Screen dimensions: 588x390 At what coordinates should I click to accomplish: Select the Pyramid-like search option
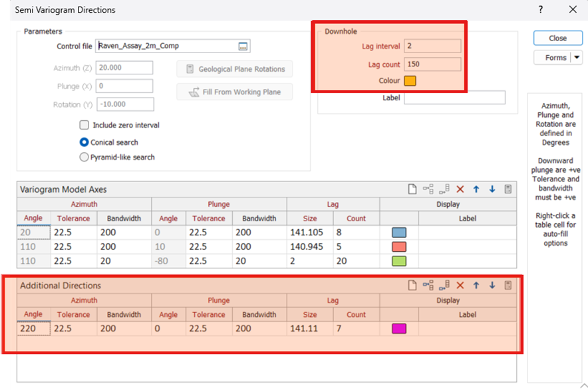(84, 156)
